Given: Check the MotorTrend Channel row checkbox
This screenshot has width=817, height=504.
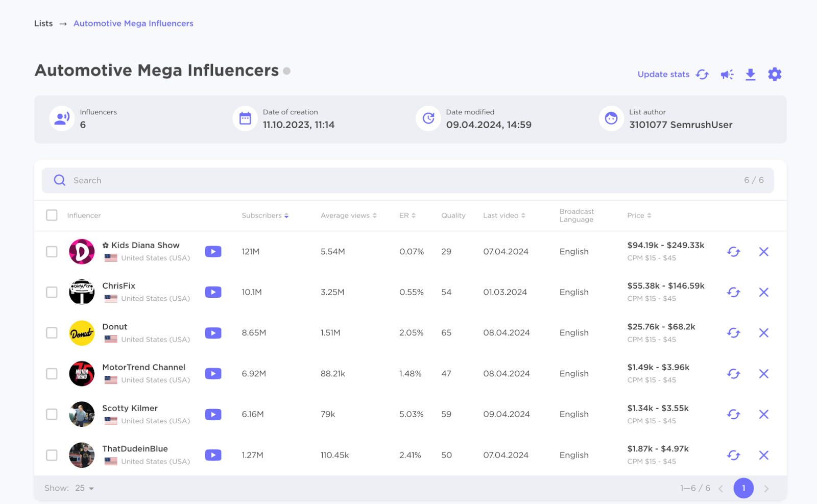Looking at the screenshot, I should pos(52,373).
